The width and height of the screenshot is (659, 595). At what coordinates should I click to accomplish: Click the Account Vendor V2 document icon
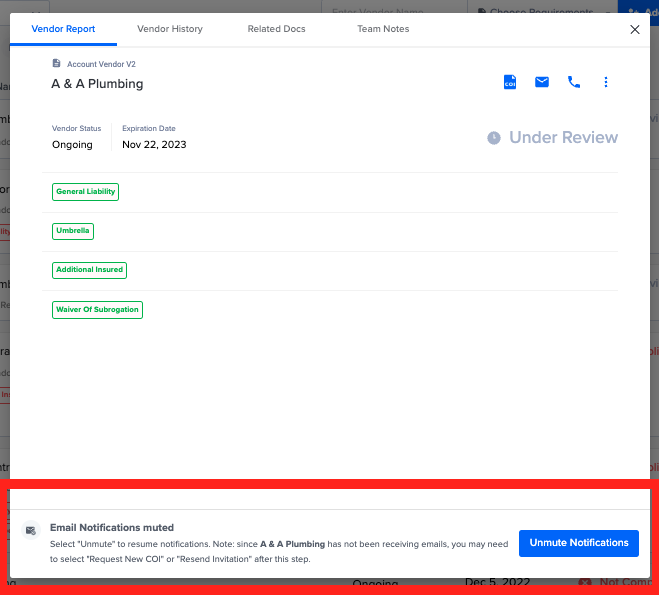[56, 63]
